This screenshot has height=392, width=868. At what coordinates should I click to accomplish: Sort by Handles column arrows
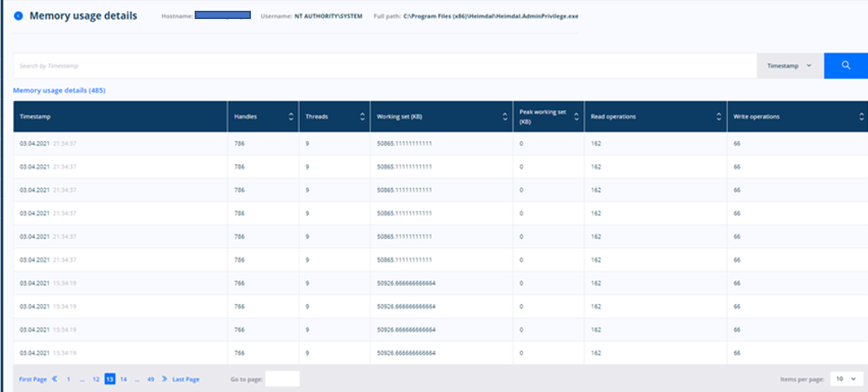[292, 117]
